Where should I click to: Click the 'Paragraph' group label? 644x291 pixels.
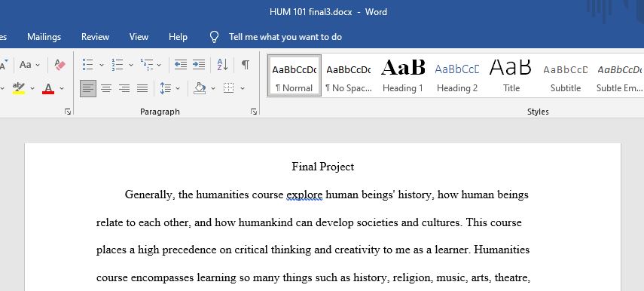point(160,112)
